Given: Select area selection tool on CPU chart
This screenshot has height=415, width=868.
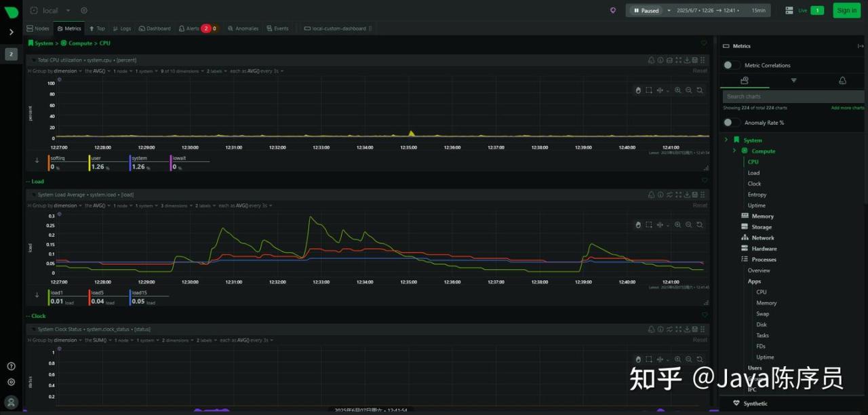Looking at the screenshot, I should point(649,90).
